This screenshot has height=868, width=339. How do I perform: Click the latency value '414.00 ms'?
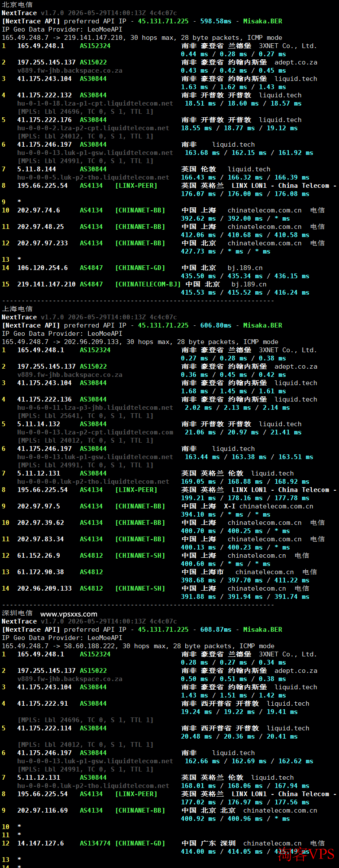coord(198,852)
